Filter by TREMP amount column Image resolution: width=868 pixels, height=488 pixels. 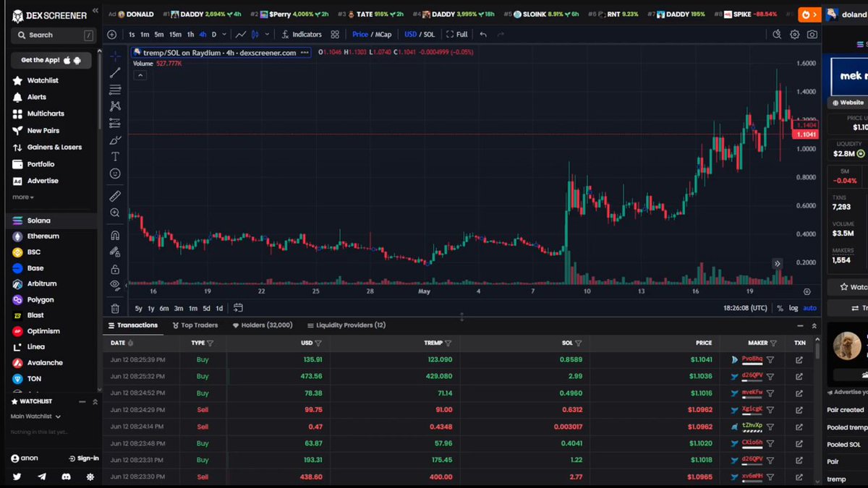448,343
